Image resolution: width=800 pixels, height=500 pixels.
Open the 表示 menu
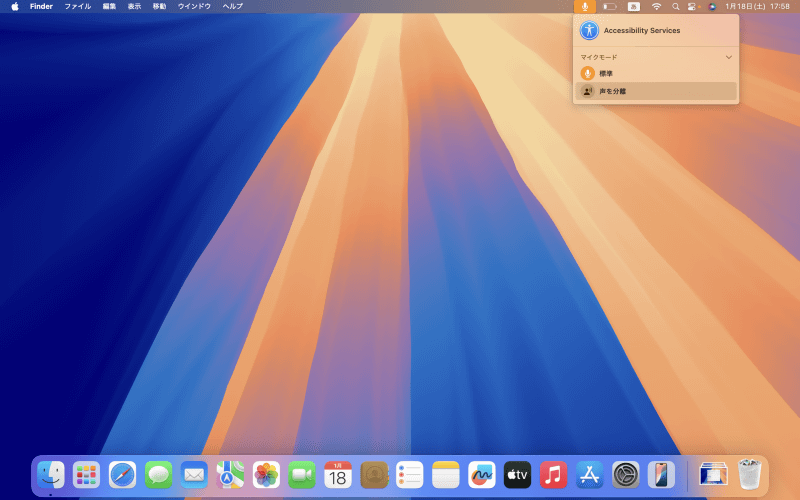click(134, 7)
